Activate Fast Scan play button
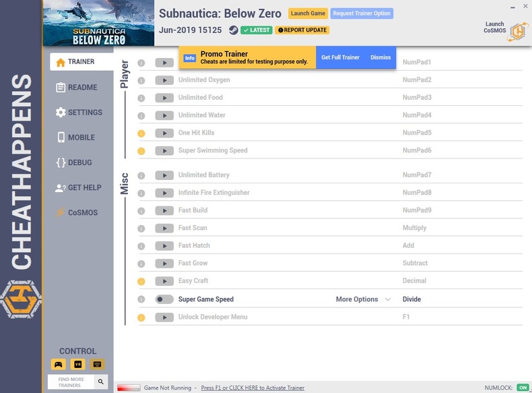Viewport: 532px width, 393px height. tap(164, 229)
